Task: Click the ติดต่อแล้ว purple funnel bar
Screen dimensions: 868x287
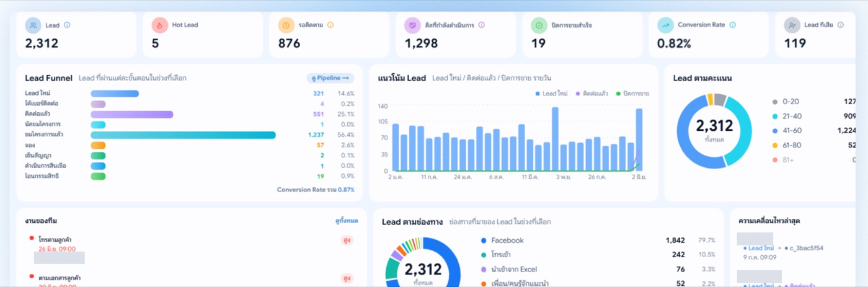Action: (131, 114)
